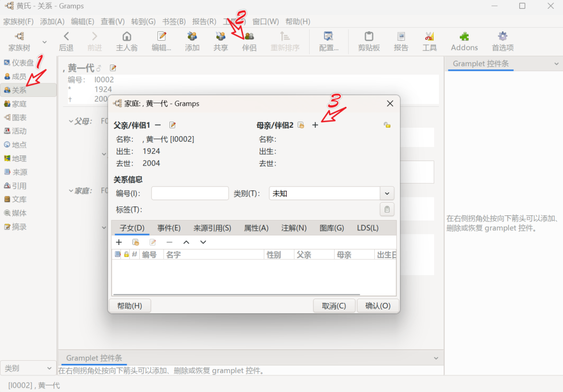Click the Addons puzzle icon
563x392 pixels.
(x=463, y=41)
